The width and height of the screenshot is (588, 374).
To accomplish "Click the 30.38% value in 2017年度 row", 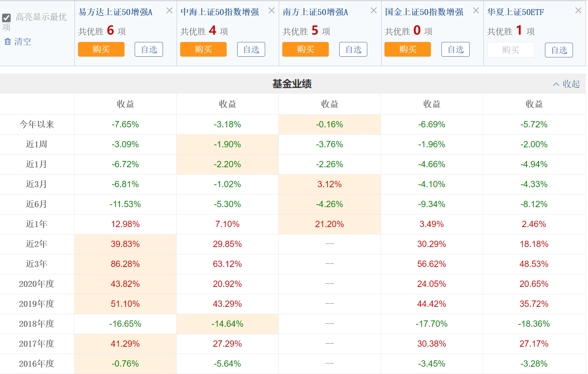I will pos(432,344).
